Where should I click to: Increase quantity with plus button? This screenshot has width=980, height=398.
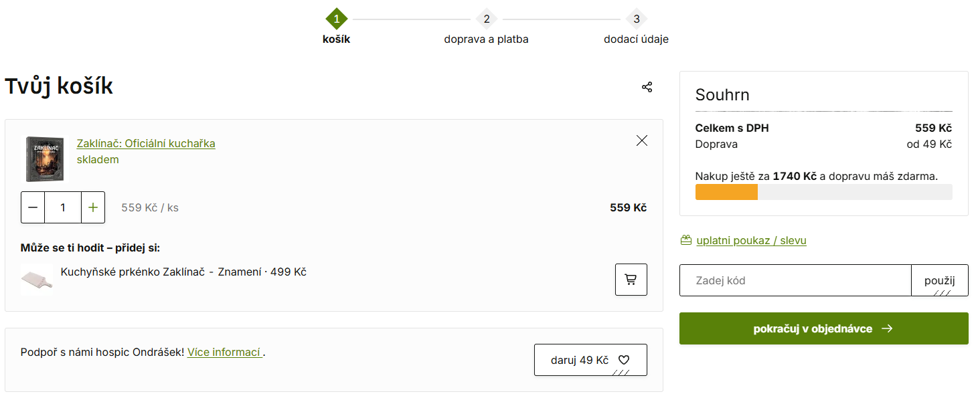[x=93, y=207]
